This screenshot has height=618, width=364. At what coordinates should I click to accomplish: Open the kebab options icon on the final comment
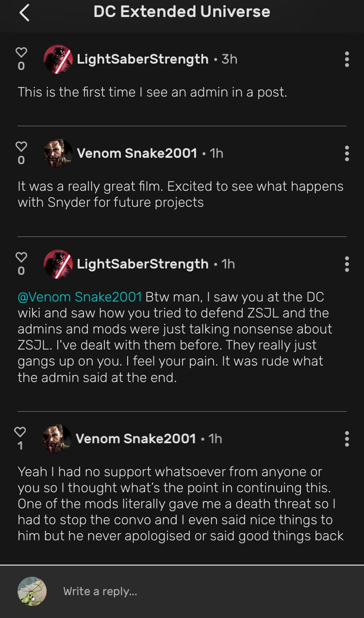(347, 438)
